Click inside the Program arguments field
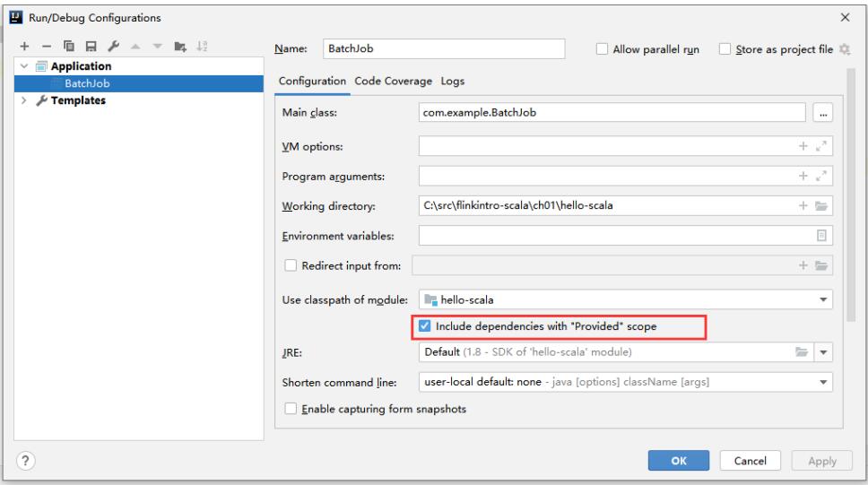The image size is (868, 485). coord(610,176)
